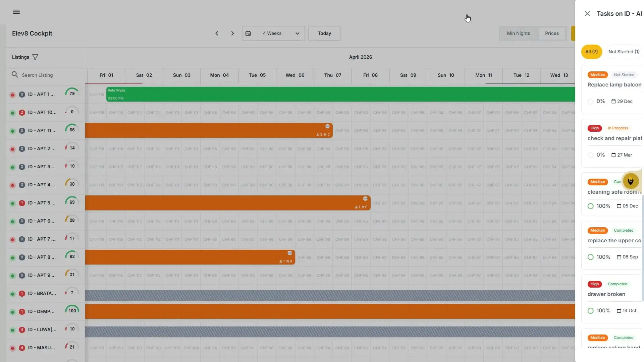644x362 pixels.
Task: Click the green status dot for ID - APT 8
Action: 12,258
